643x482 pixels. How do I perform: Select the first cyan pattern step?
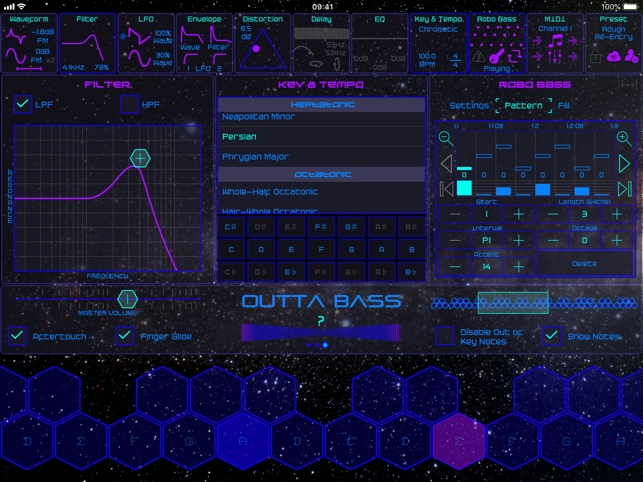[464, 188]
